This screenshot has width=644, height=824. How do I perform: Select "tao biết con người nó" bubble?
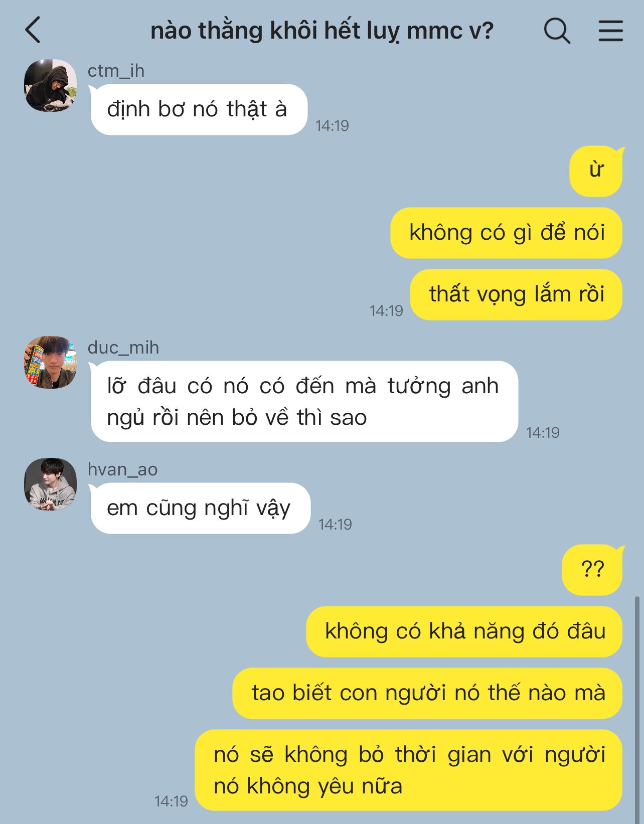[427, 693]
